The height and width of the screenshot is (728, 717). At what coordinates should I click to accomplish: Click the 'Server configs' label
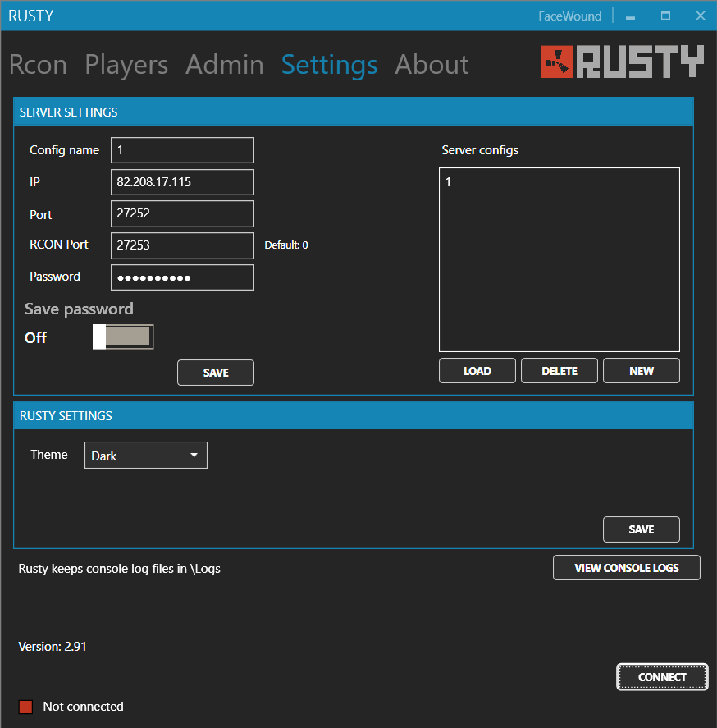[480, 150]
